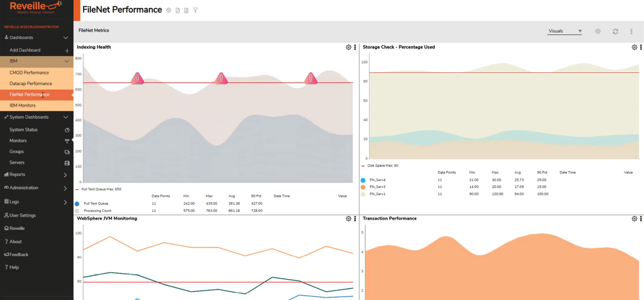Click the FN_Serv3 orange legend swatch
Viewport: 644px width, 300px height.
363,187
